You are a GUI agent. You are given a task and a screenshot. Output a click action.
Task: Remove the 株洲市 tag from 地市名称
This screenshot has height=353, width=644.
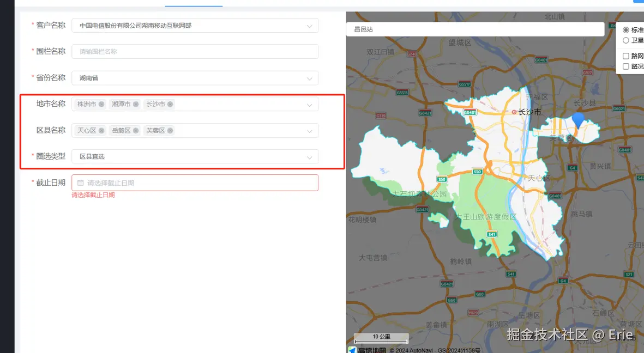[101, 104]
